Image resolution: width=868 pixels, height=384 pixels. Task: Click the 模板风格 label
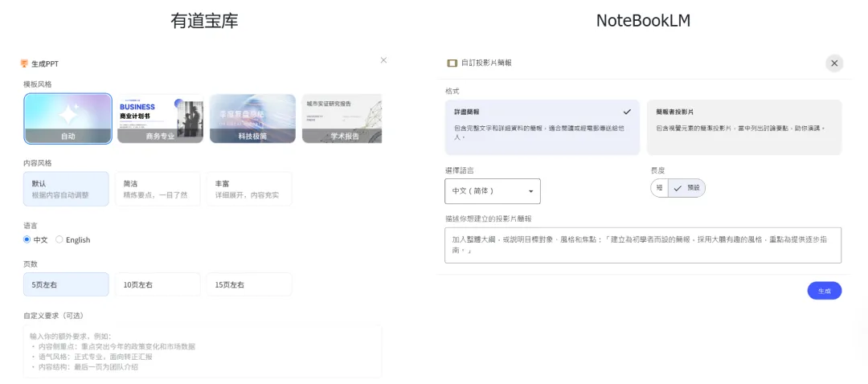pyautogui.click(x=38, y=84)
